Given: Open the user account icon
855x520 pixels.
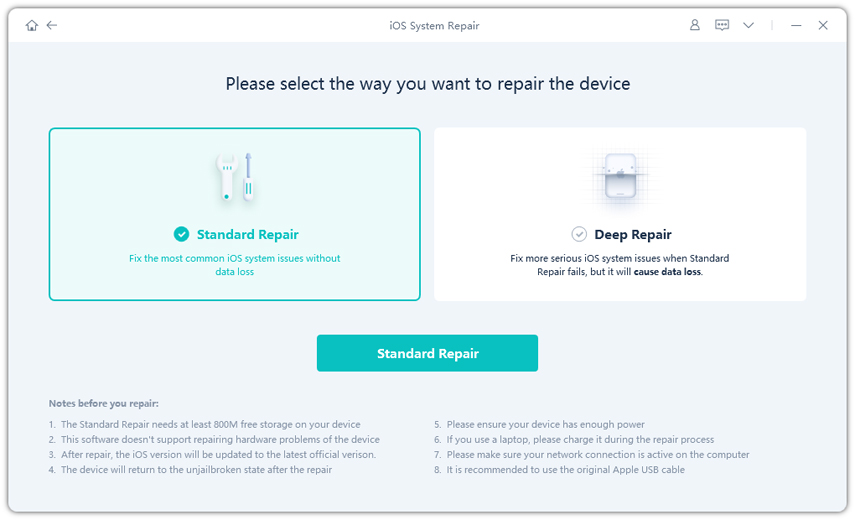Looking at the screenshot, I should [695, 25].
